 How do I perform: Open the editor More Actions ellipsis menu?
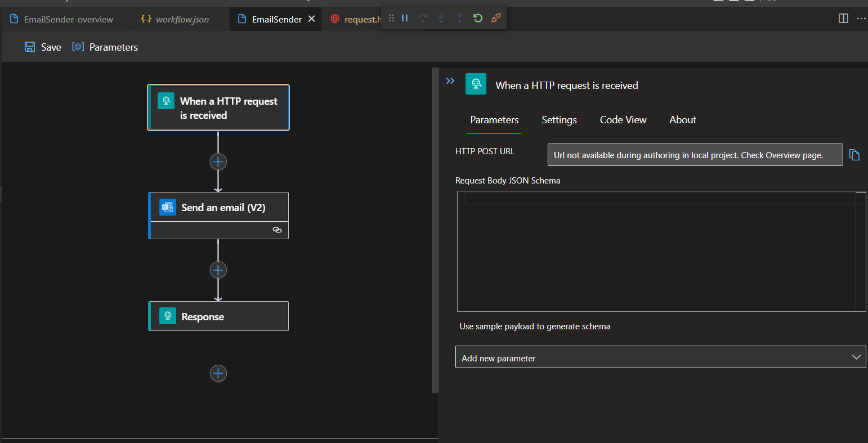862,18
